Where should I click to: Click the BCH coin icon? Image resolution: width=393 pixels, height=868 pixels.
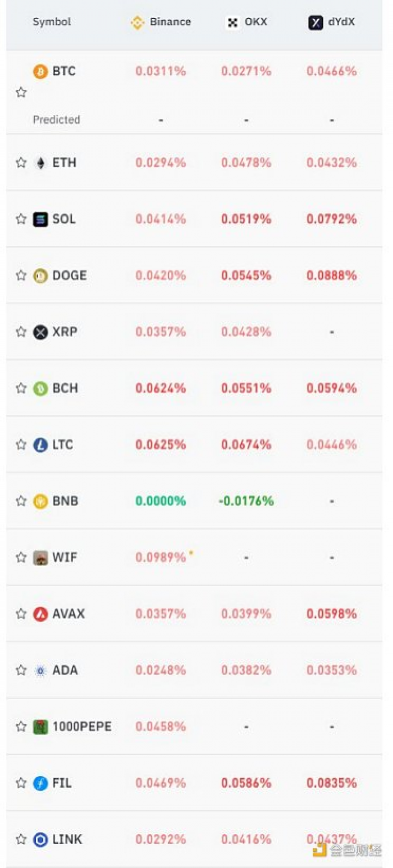tap(40, 388)
